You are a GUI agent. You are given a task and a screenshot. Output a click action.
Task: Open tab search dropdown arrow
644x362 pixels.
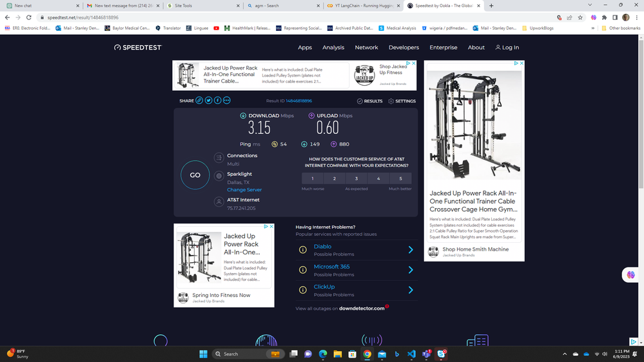[590, 5]
